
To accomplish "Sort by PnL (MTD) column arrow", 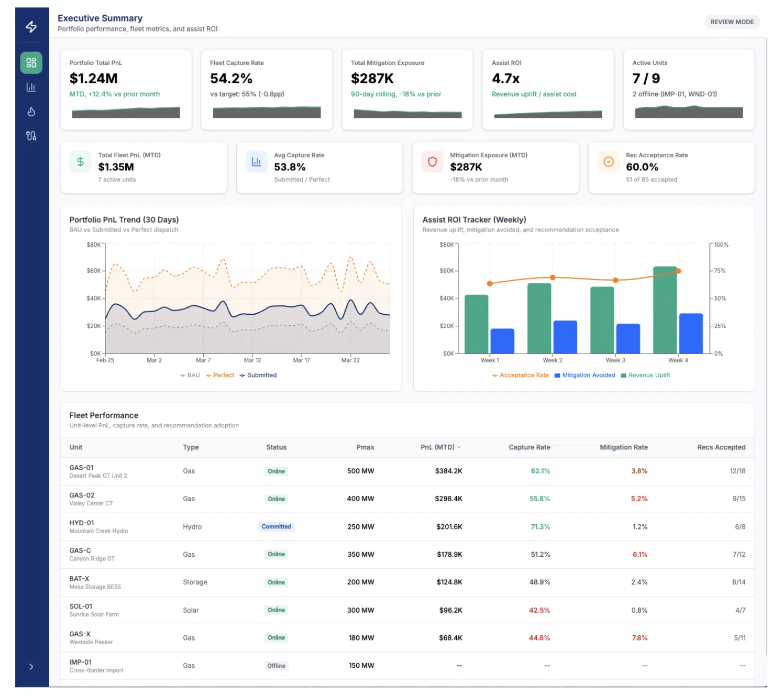I will tap(459, 447).
